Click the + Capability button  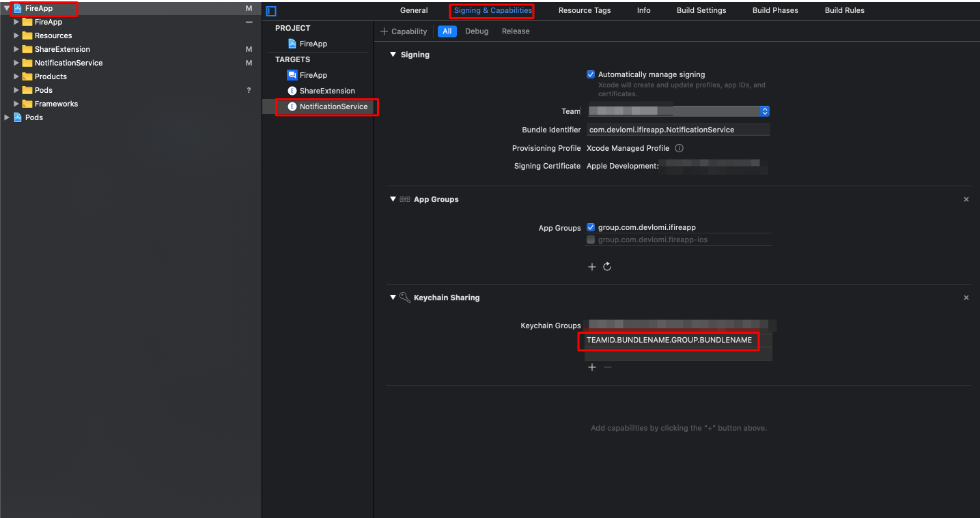(404, 31)
